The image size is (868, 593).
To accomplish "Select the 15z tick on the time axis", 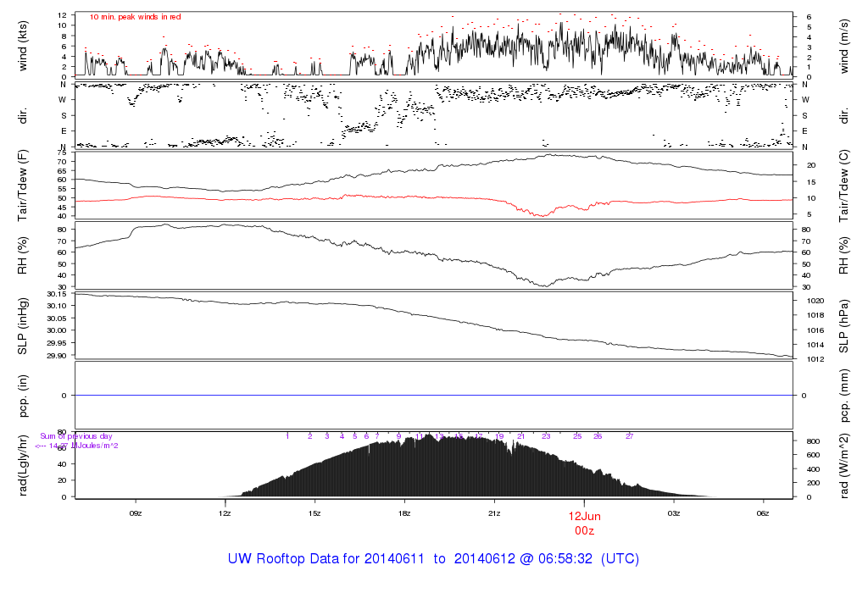I will (x=314, y=513).
